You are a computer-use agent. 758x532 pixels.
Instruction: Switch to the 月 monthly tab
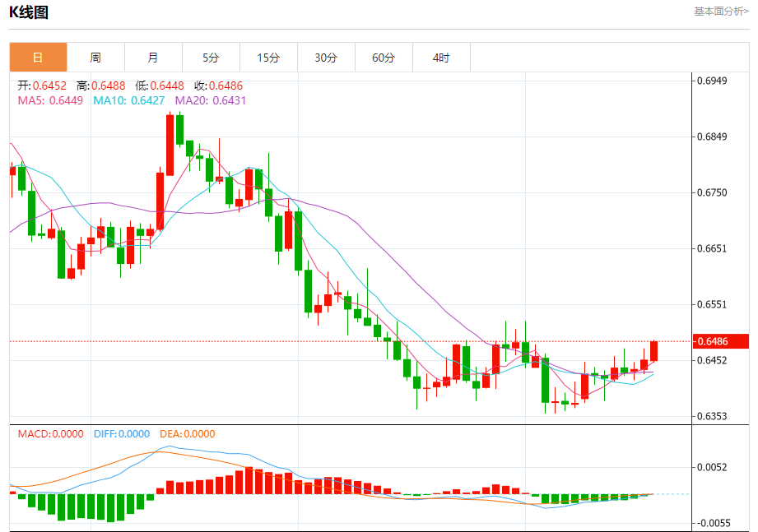[x=153, y=58]
